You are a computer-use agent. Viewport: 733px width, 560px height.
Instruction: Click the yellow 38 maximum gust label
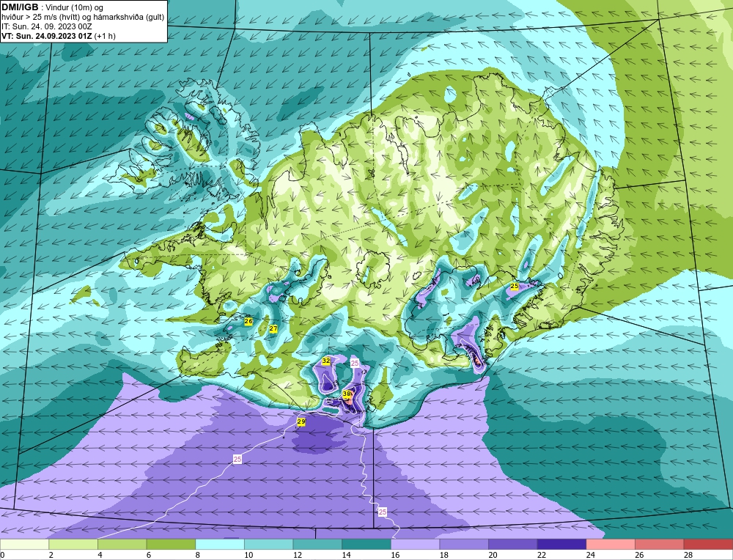point(347,394)
